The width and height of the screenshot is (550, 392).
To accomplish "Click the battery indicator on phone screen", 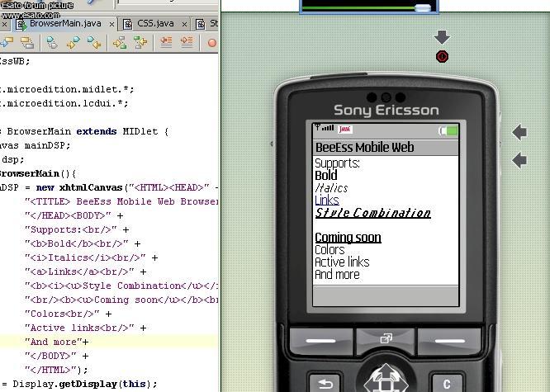I will [448, 131].
